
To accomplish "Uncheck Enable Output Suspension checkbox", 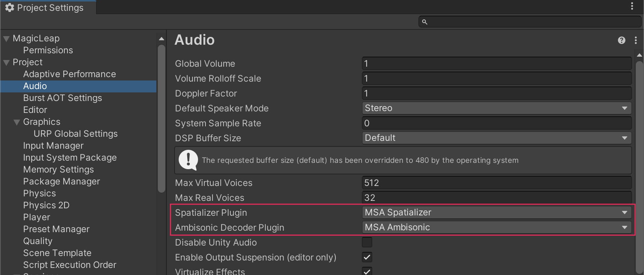I will 367,257.
